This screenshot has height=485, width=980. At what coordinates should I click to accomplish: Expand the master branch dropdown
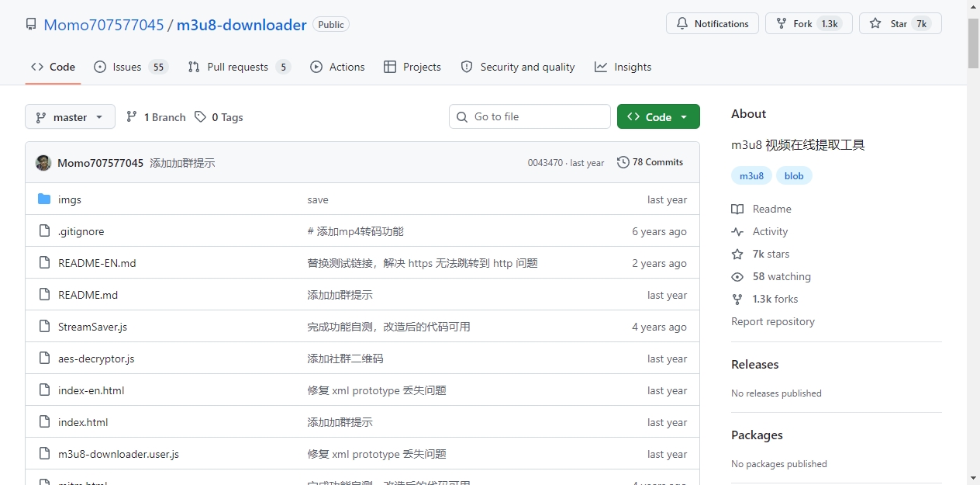tap(70, 117)
